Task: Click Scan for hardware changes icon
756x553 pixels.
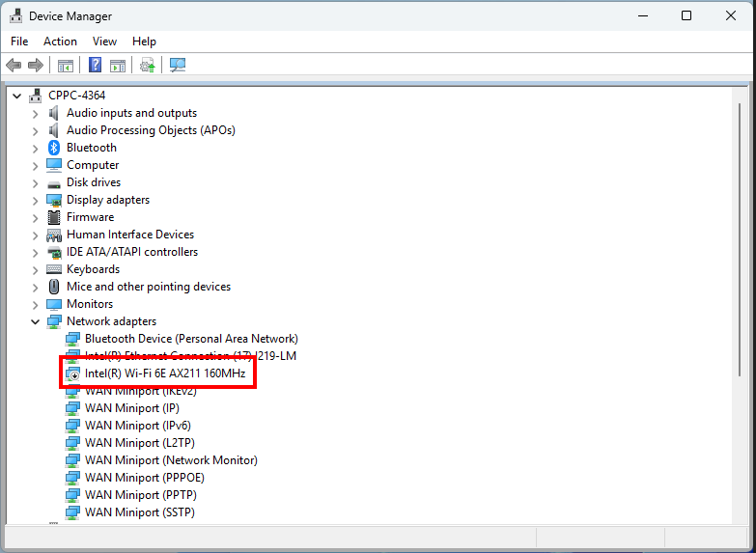Action: point(178,65)
